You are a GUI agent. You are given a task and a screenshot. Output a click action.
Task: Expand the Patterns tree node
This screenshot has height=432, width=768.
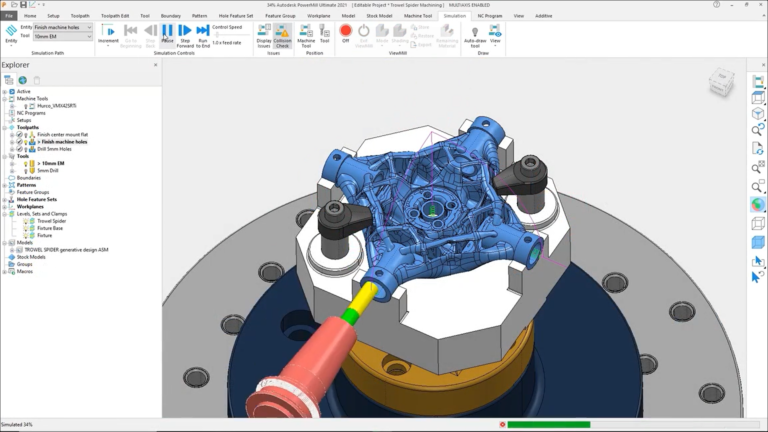5,185
